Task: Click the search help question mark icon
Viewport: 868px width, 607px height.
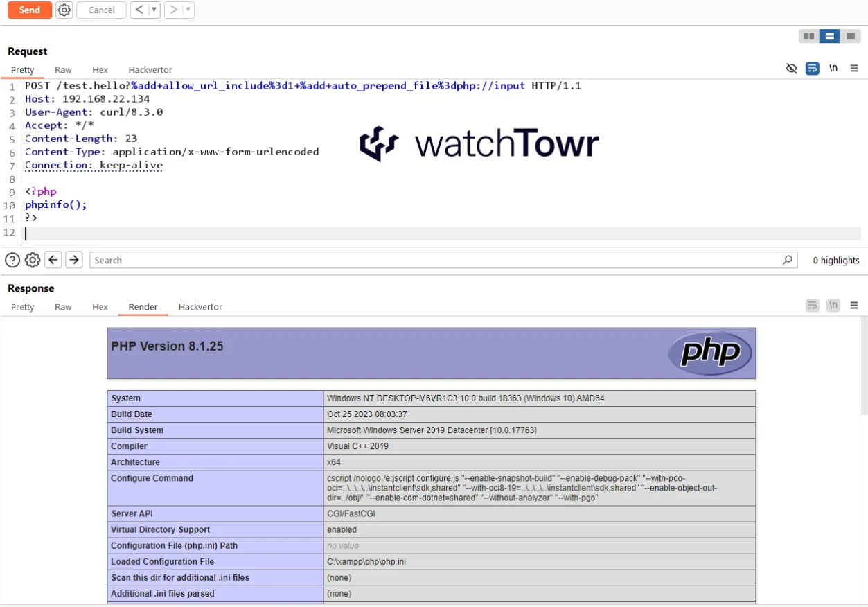Action: click(12, 260)
